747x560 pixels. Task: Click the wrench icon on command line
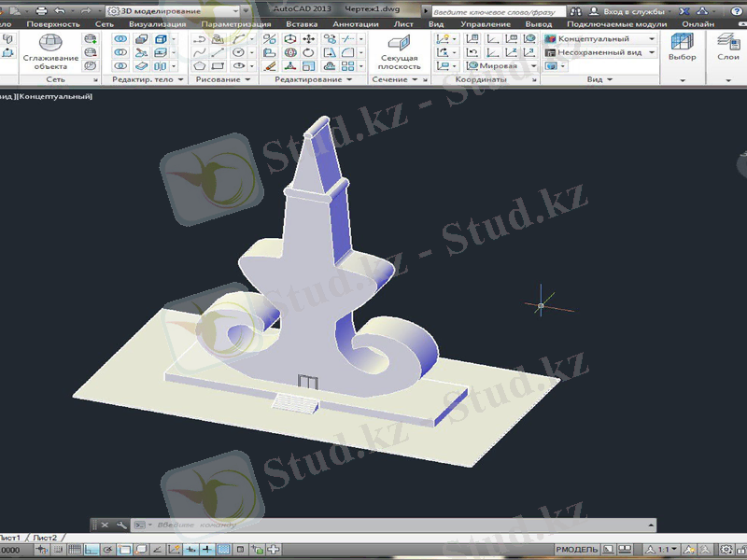click(121, 525)
